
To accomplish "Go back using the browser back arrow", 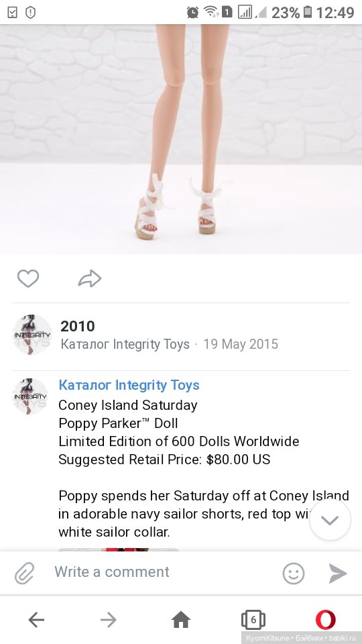I will 36,619.
